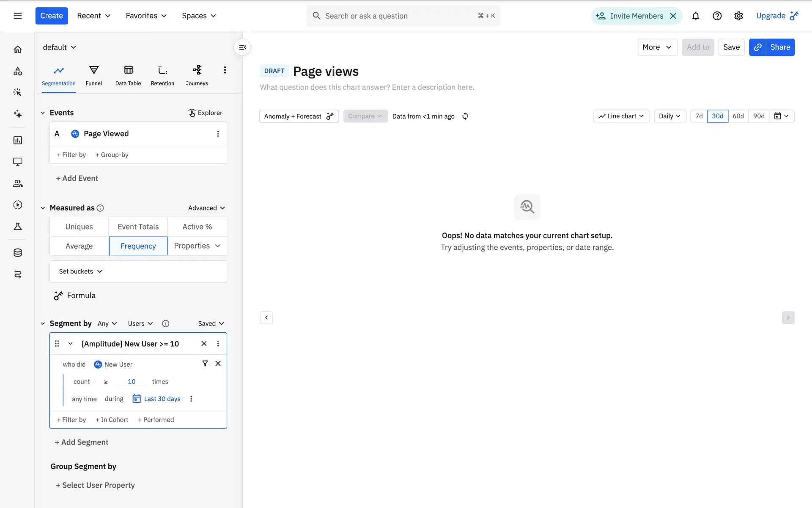Collapse the left query panel
This screenshot has height=508, width=812.
coord(242,47)
